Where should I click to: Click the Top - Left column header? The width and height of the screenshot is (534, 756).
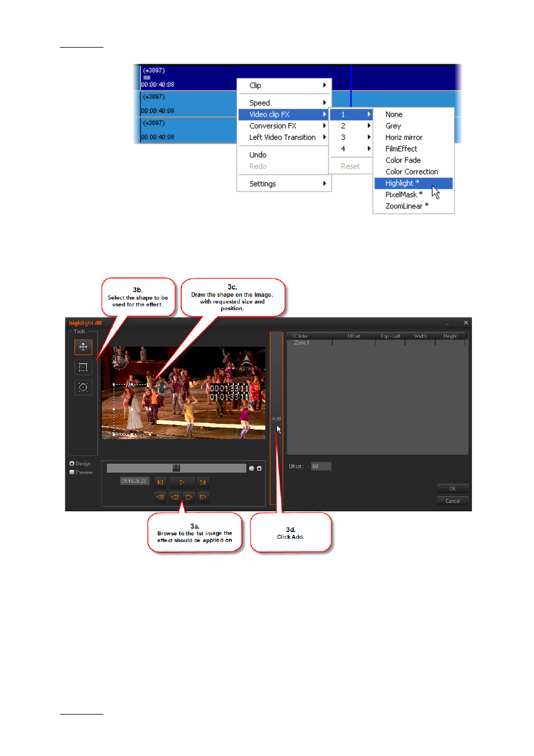click(x=390, y=336)
